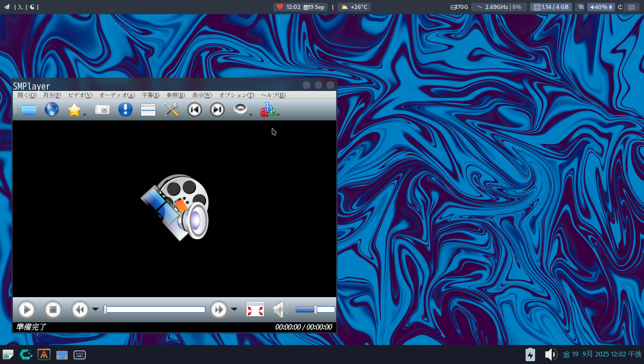Viewport: 644px width, 364px height.
Task: Expand the audio track disc dropdown arrow
Action: [250, 115]
